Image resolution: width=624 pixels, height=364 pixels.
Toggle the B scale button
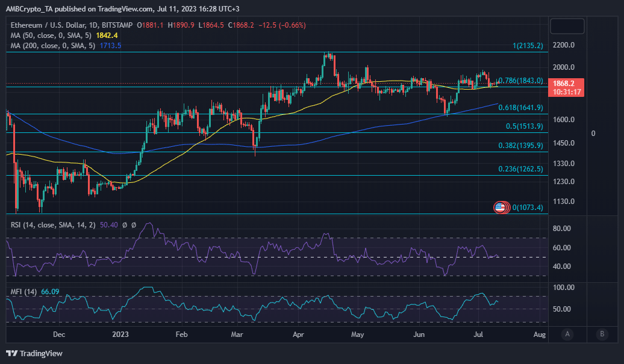click(x=602, y=334)
